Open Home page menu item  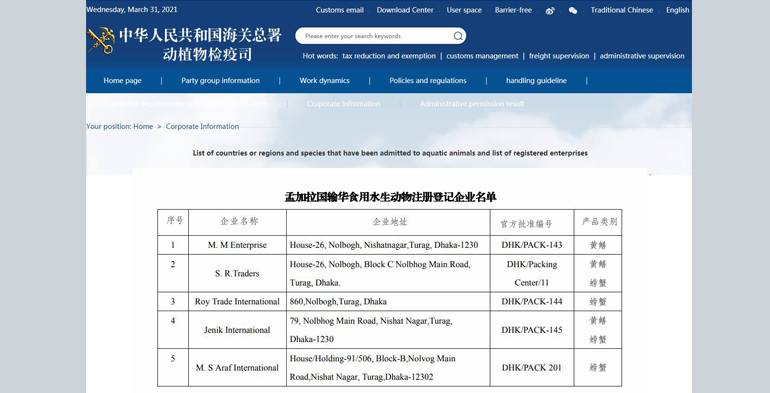point(122,81)
